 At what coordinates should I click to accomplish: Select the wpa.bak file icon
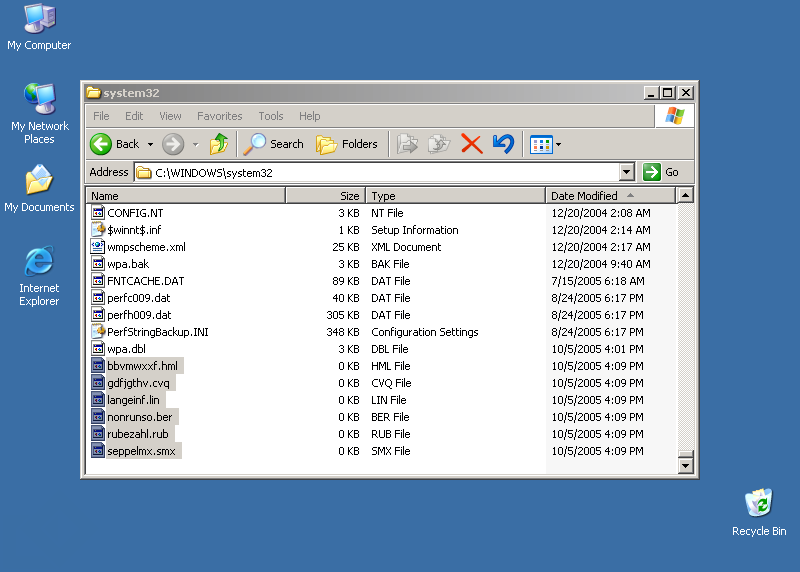point(98,263)
